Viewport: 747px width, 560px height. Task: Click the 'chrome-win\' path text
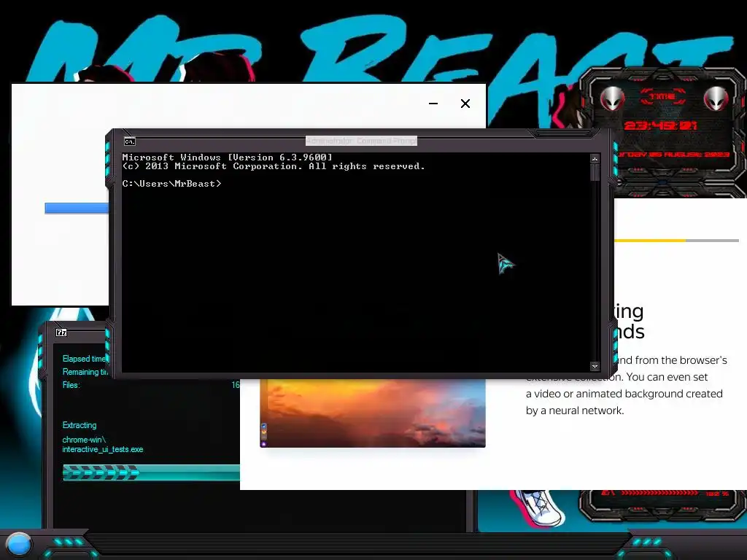pyautogui.click(x=84, y=440)
